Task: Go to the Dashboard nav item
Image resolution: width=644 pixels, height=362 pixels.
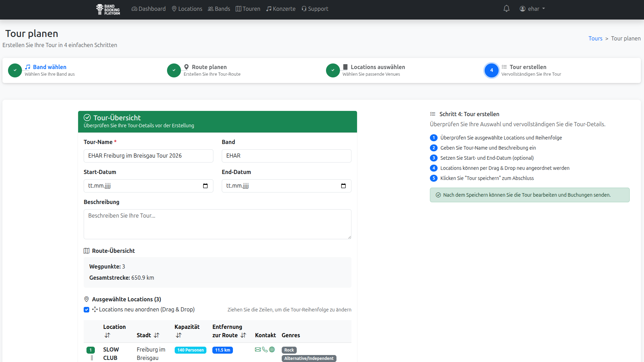Action: click(149, 9)
